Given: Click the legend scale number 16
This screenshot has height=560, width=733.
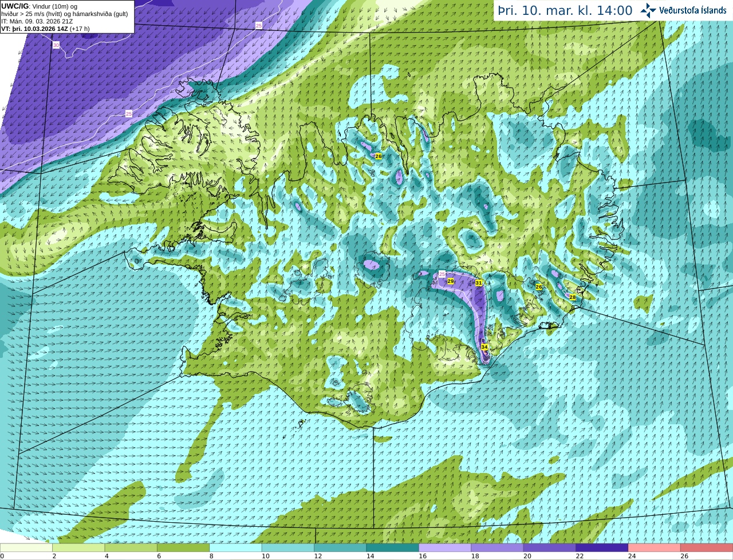Looking at the screenshot, I should click(x=423, y=556).
